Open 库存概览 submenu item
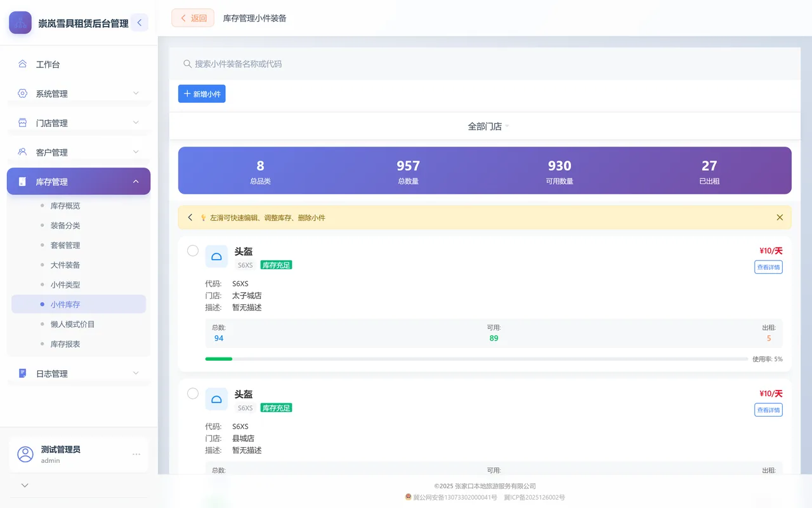Image resolution: width=812 pixels, height=508 pixels. click(79, 206)
